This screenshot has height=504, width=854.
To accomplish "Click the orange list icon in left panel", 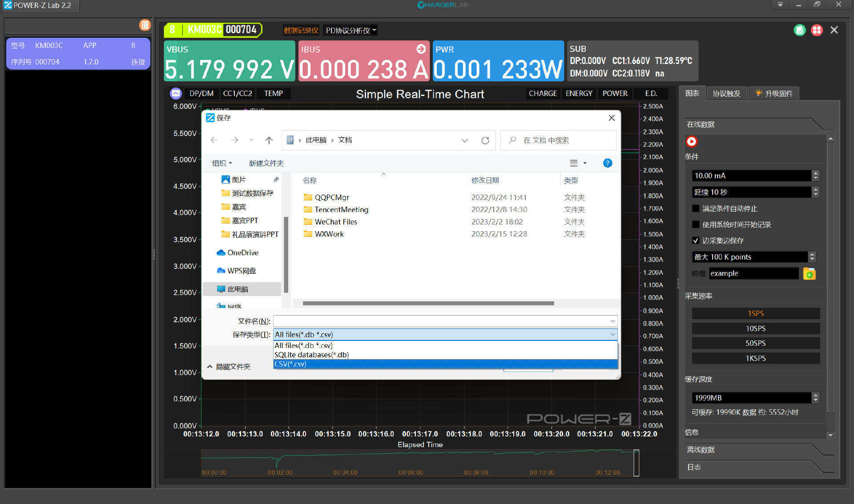I will tap(145, 25).
